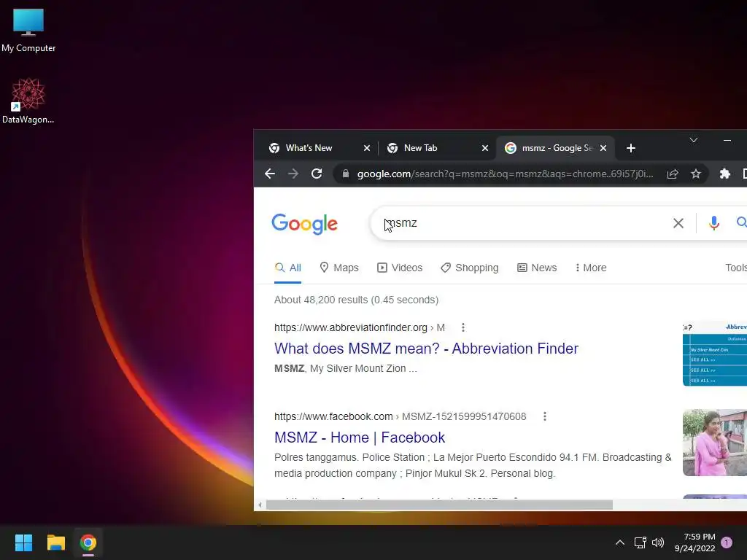Image resolution: width=747 pixels, height=560 pixels.
Task: Expand the More search filters menu
Action: point(590,268)
